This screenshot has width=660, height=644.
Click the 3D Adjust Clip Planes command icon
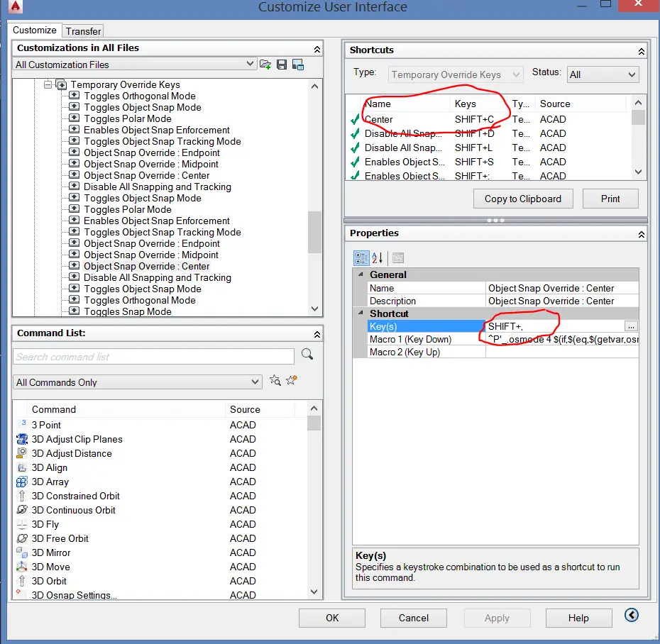22,439
